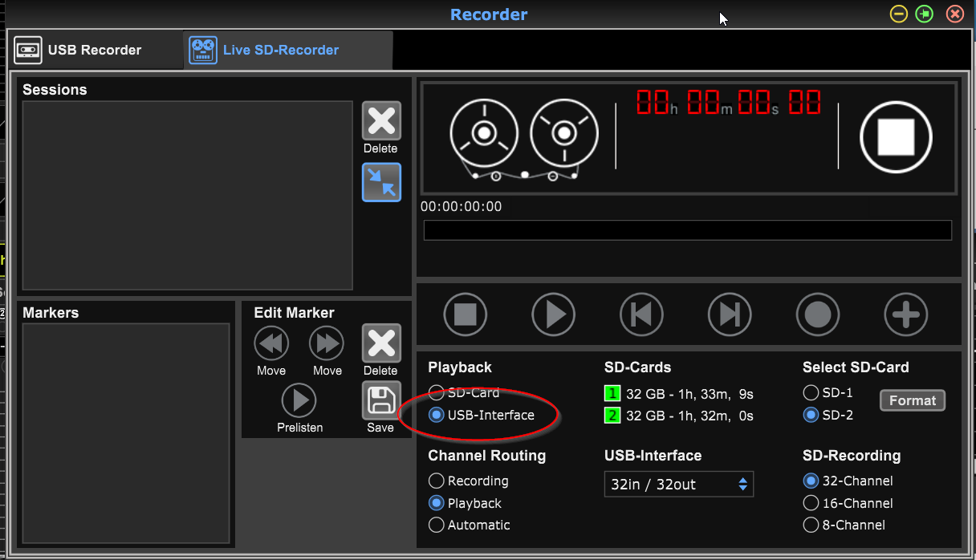976x560 pixels.
Task: Set Channel Routing to Automatic
Action: (x=436, y=525)
